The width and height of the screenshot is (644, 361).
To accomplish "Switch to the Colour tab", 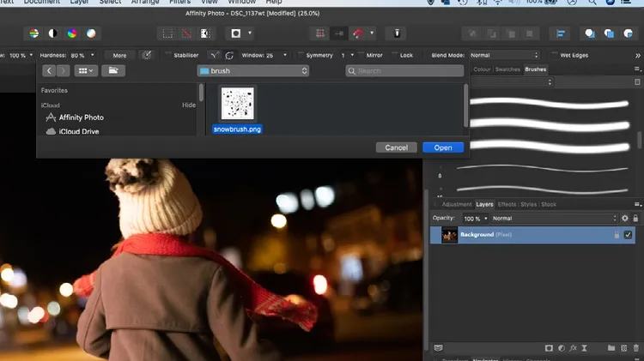I will tap(482, 69).
